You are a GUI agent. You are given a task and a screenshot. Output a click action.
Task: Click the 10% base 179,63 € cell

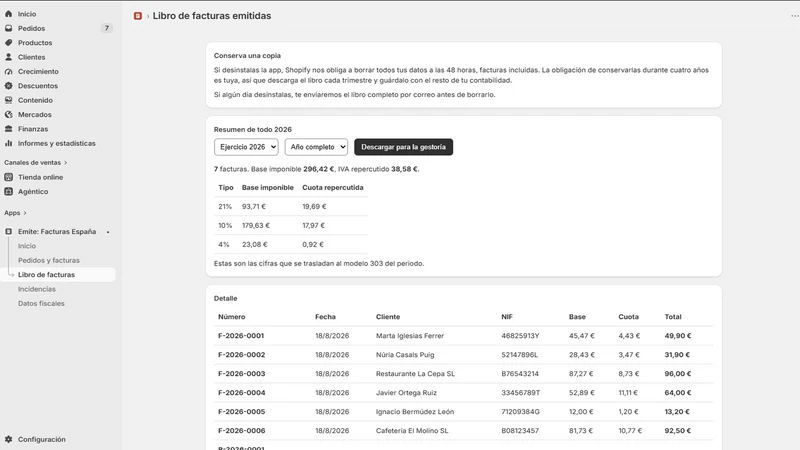[x=256, y=226]
